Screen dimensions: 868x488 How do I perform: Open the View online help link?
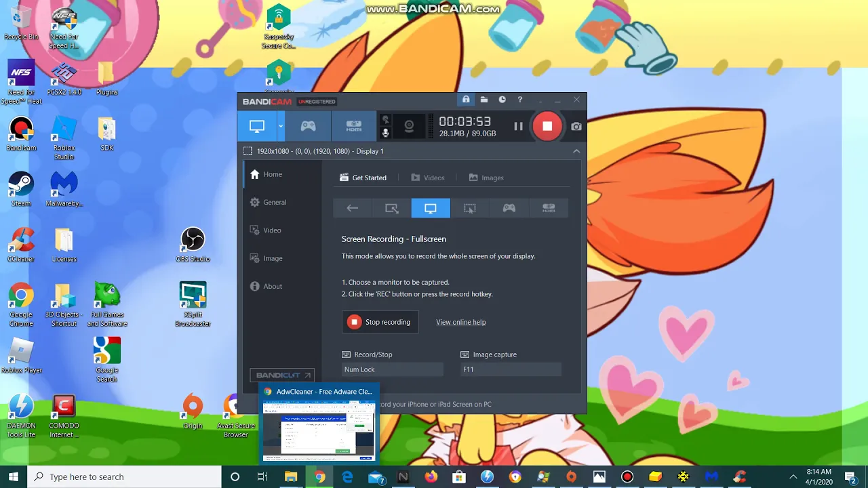coord(460,322)
